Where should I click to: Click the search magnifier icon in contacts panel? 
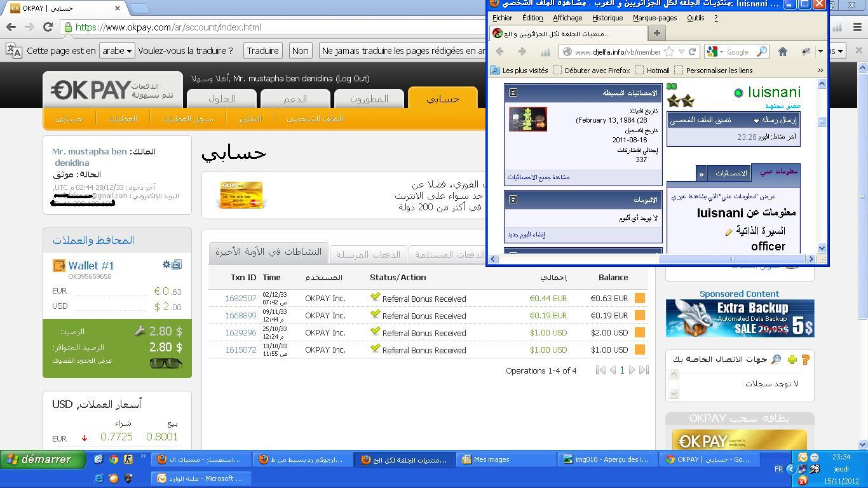[x=776, y=360]
